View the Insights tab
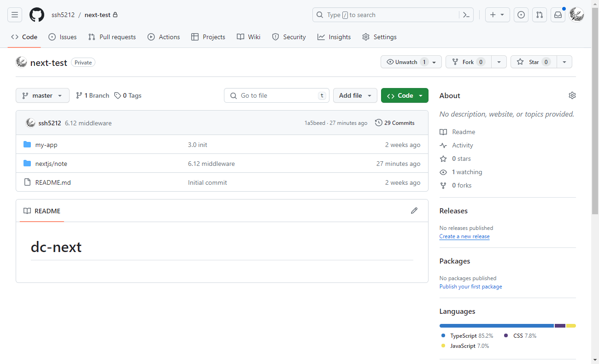Screen dimensions: 599x364 tap(334, 37)
